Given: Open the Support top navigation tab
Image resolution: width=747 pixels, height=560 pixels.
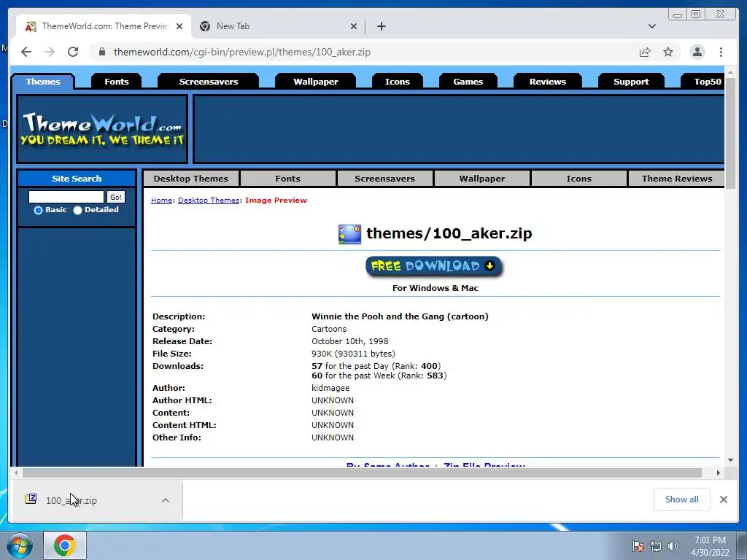Looking at the screenshot, I should tap(631, 82).
